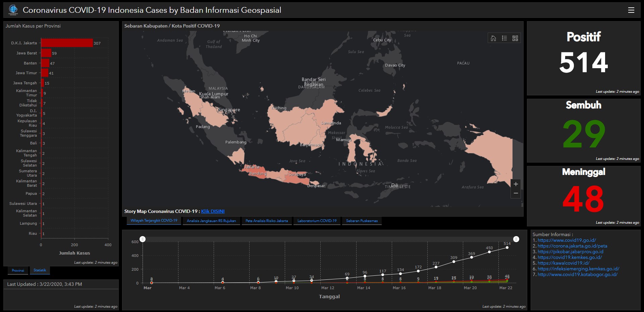The image size is (644, 312).
Task: Open the Laboratorium COVID-19 tab
Action: pyautogui.click(x=317, y=221)
